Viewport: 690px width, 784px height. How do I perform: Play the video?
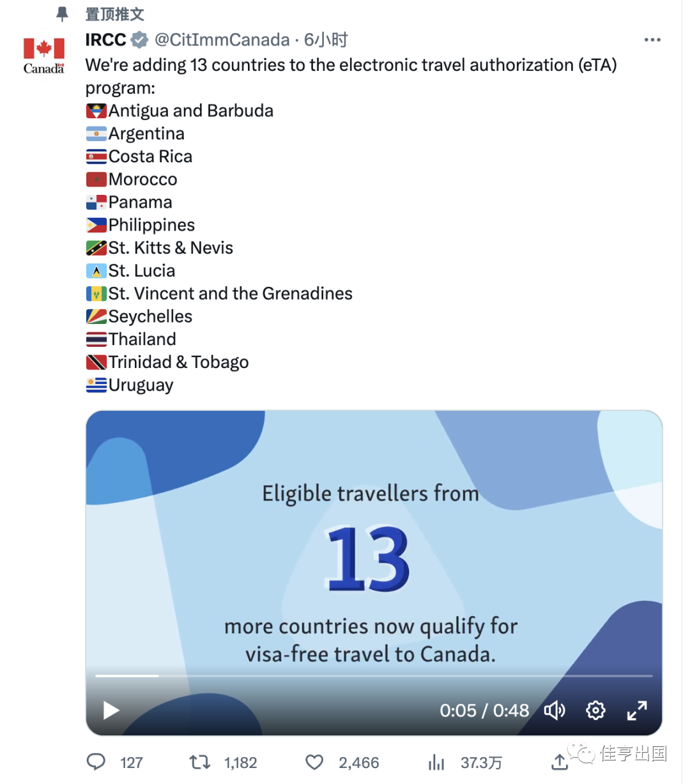pyautogui.click(x=111, y=710)
